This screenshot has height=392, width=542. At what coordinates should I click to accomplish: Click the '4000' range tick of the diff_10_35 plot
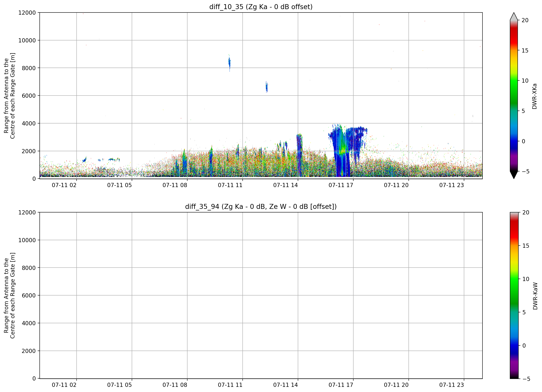29,123
